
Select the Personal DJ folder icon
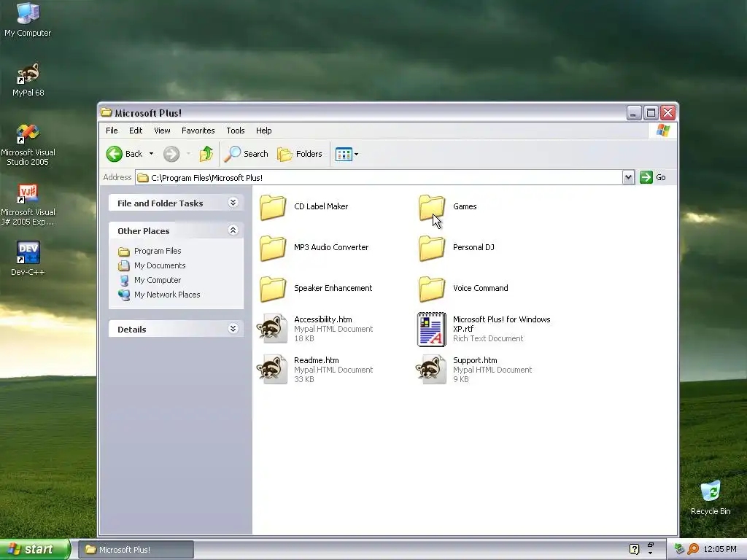coord(432,248)
